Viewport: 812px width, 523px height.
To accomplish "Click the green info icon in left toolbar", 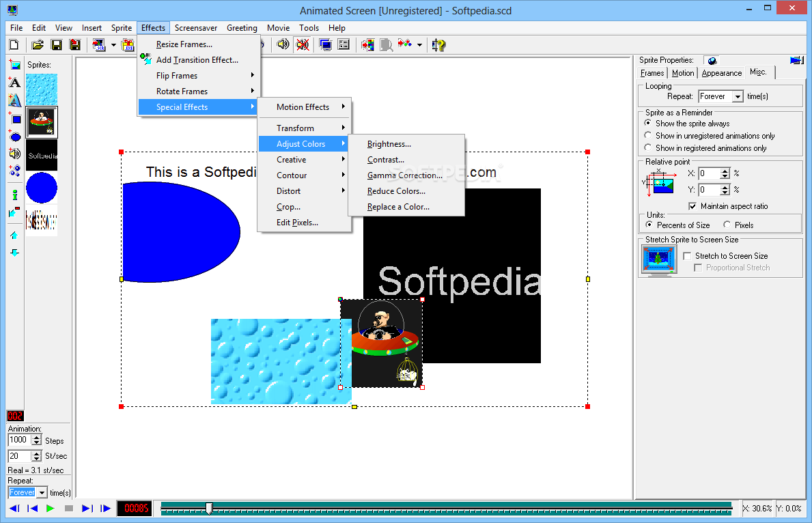I will [14, 195].
